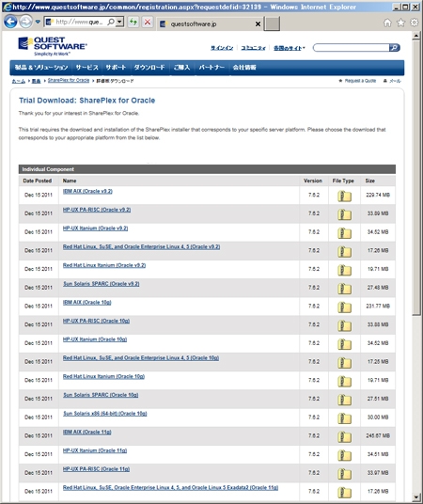Viewport: 423px width, 504px height.
Task: Click zip icon for HP-UX PA-RISC (Oracle v9.2)
Action: (344, 214)
